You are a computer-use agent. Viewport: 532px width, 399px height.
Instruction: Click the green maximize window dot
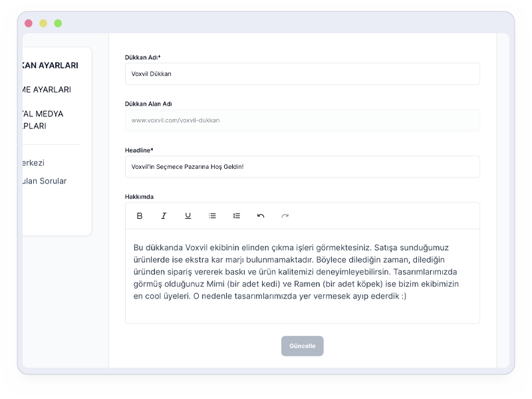click(58, 23)
